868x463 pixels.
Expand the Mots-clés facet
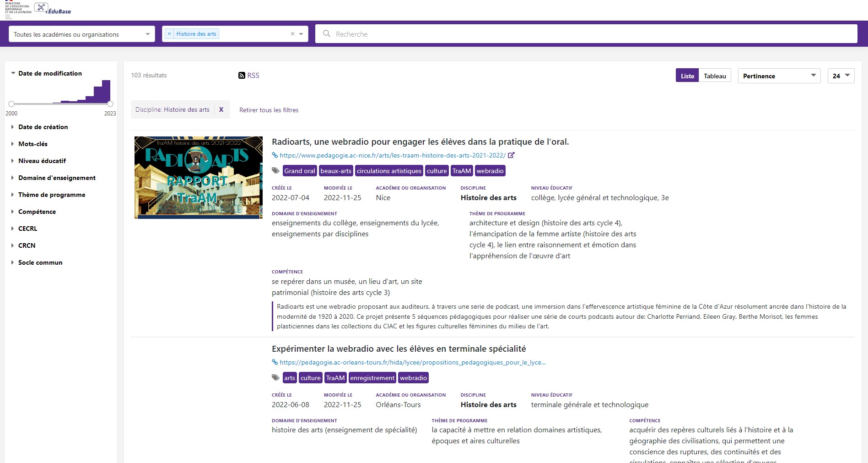pyautogui.click(x=29, y=144)
